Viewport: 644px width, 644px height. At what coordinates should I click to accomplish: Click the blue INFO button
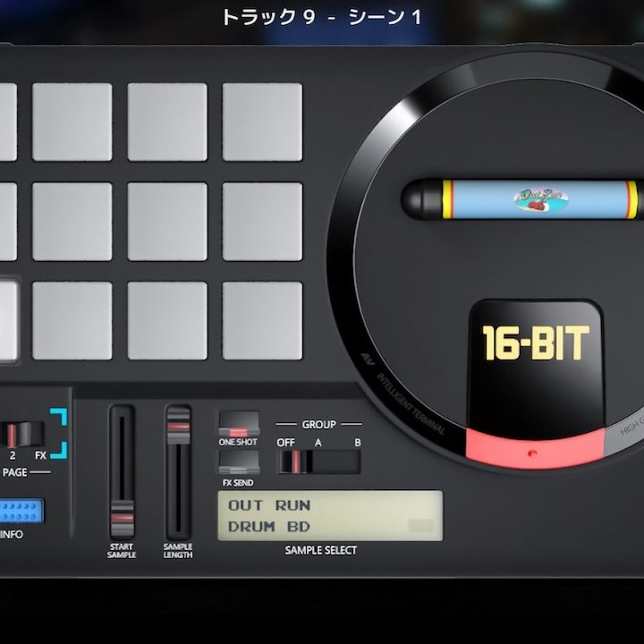(21, 511)
